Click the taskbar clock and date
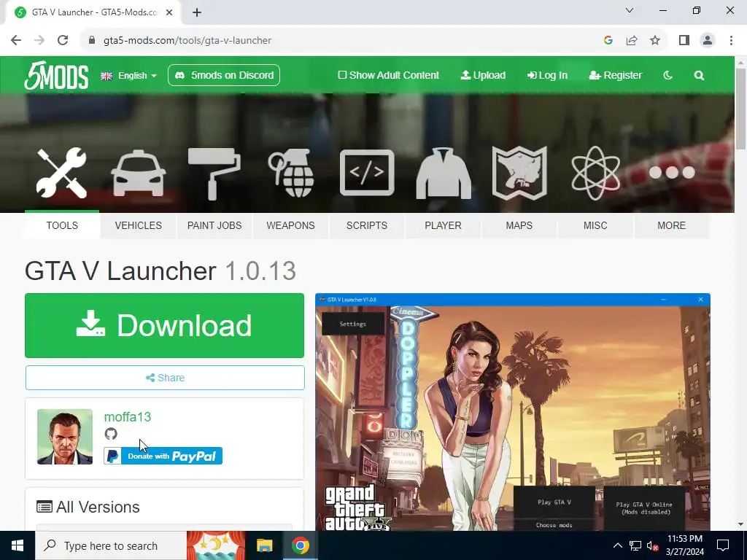This screenshot has width=747, height=560. pos(685,545)
